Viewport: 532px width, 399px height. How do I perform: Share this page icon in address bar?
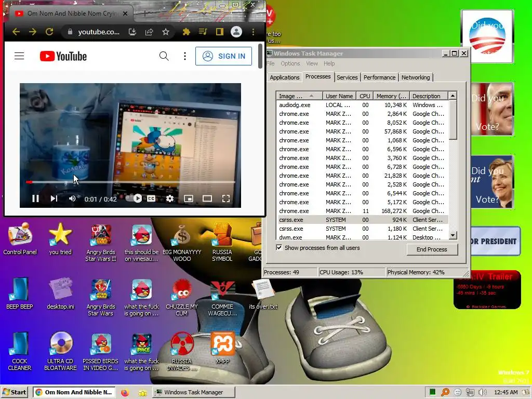pyautogui.click(x=149, y=32)
